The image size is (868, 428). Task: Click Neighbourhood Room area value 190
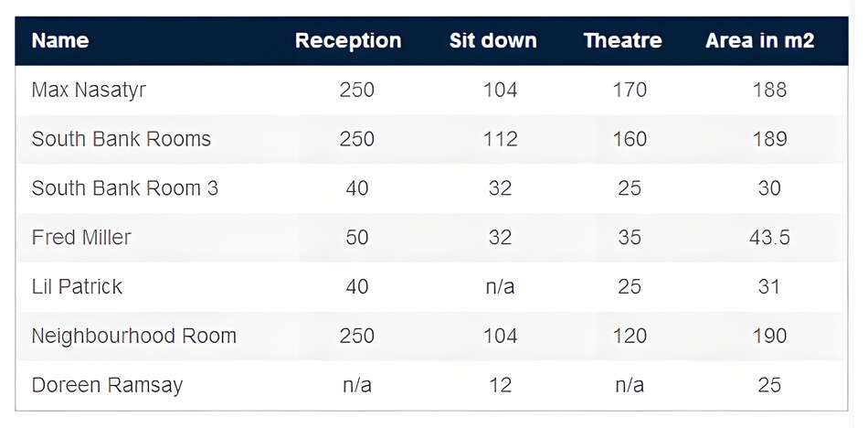[769, 336]
